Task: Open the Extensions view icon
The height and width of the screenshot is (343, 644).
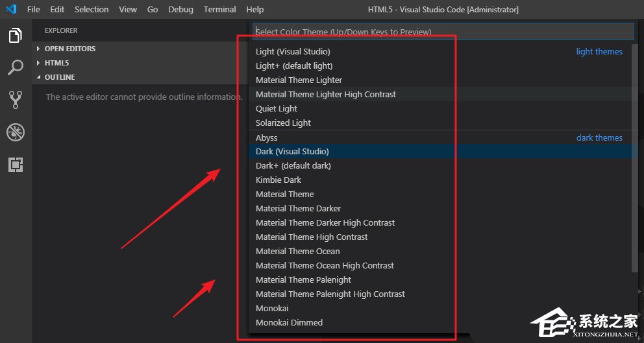Action: [16, 165]
